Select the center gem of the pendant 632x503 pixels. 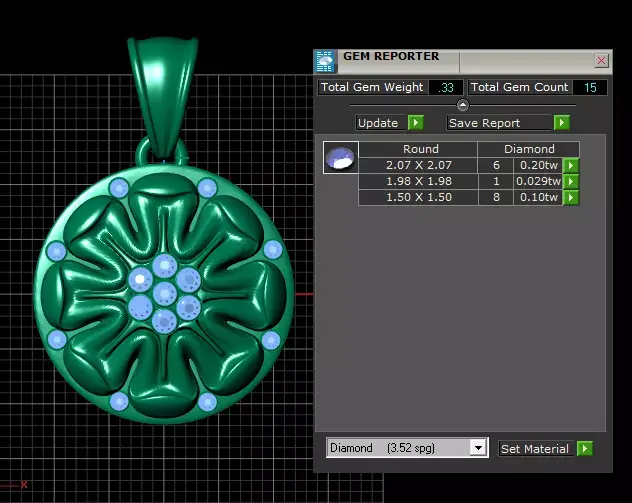164,293
